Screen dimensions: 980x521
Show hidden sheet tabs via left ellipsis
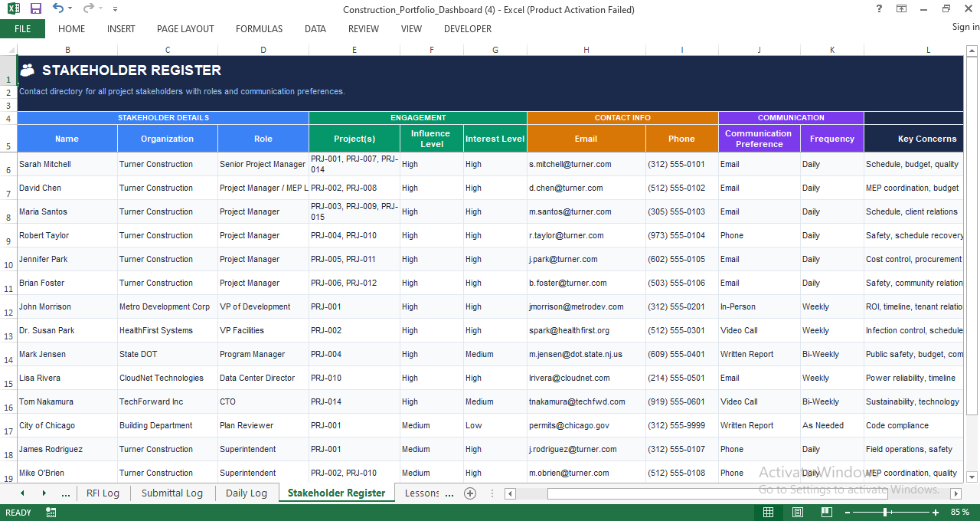click(66, 493)
